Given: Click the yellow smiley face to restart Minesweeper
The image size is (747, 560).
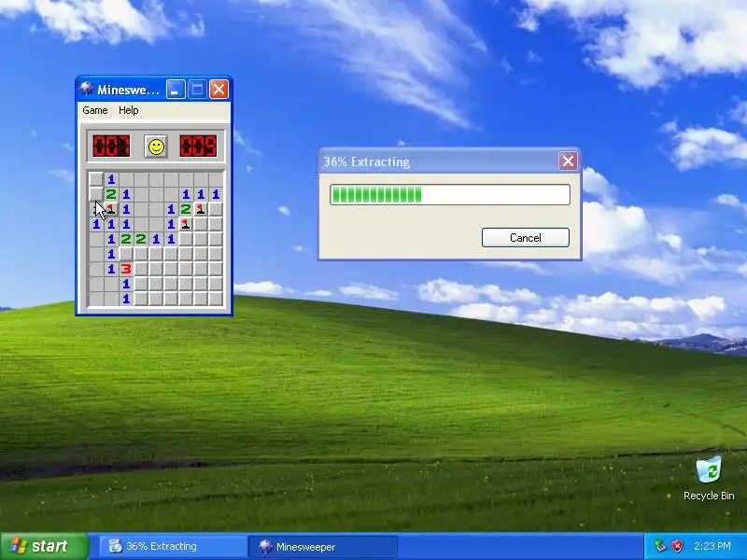Looking at the screenshot, I should pos(156,147).
